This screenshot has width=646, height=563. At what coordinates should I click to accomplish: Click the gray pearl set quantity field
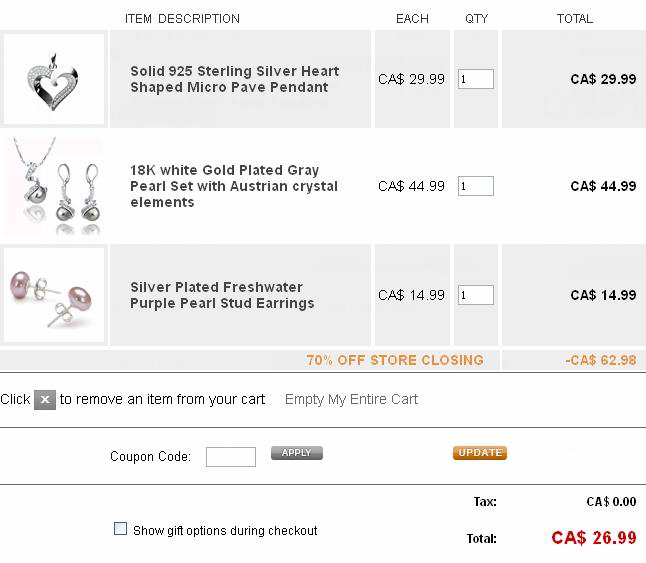click(x=476, y=186)
